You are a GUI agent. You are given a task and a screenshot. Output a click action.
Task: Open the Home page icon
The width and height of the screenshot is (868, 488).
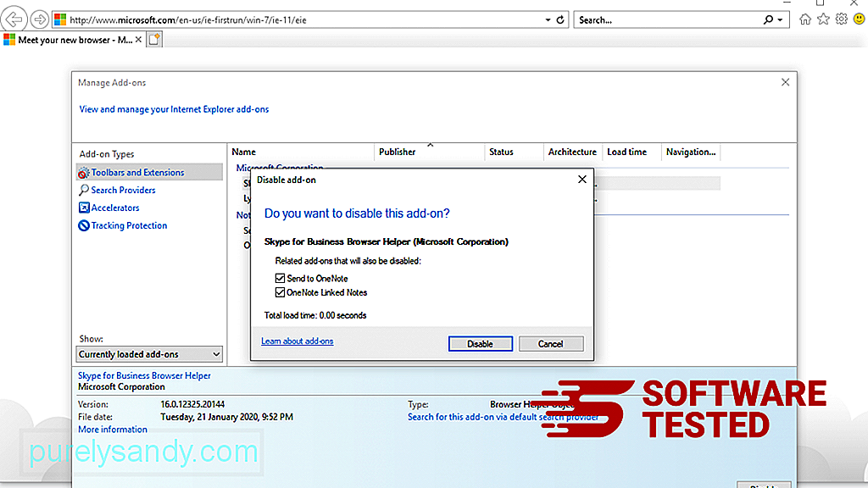[x=805, y=19]
